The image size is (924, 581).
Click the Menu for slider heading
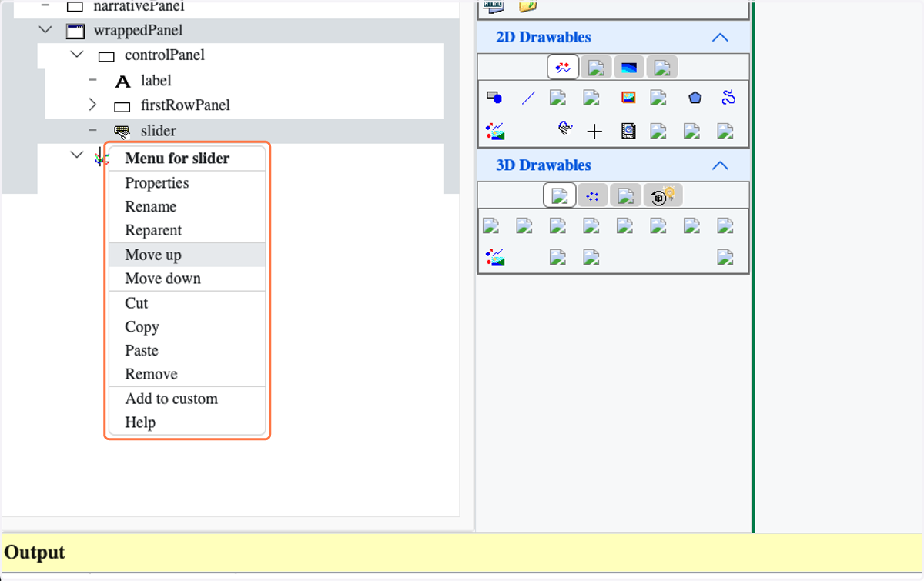pyautogui.click(x=177, y=159)
